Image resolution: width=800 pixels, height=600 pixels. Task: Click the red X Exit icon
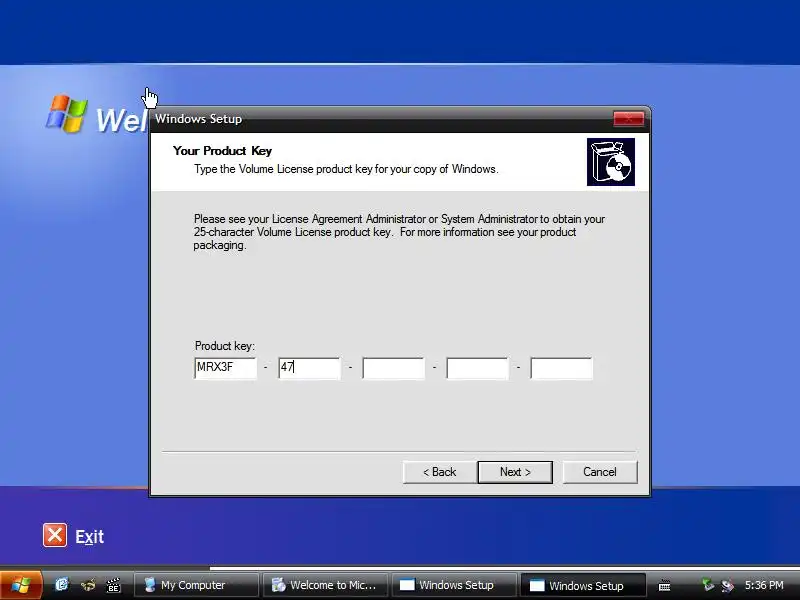tap(55, 535)
